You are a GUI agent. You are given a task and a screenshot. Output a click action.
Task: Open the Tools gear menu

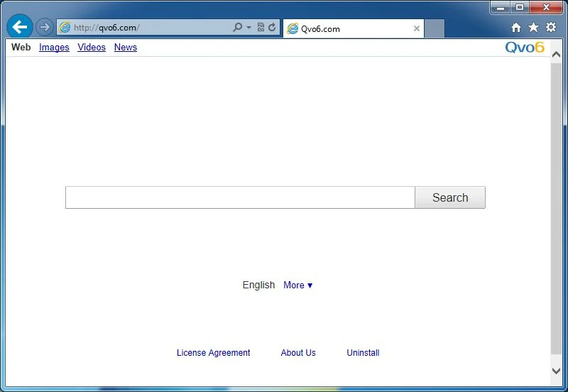[x=551, y=27]
